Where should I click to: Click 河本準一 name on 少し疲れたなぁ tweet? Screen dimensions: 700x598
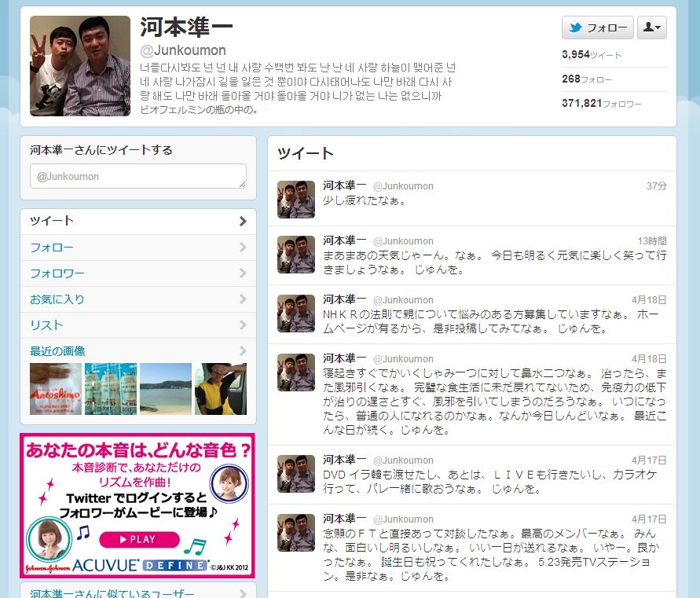point(345,185)
